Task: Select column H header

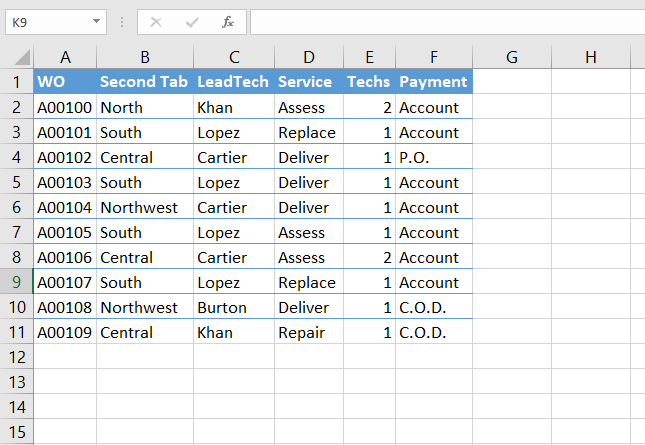Action: 591,57
